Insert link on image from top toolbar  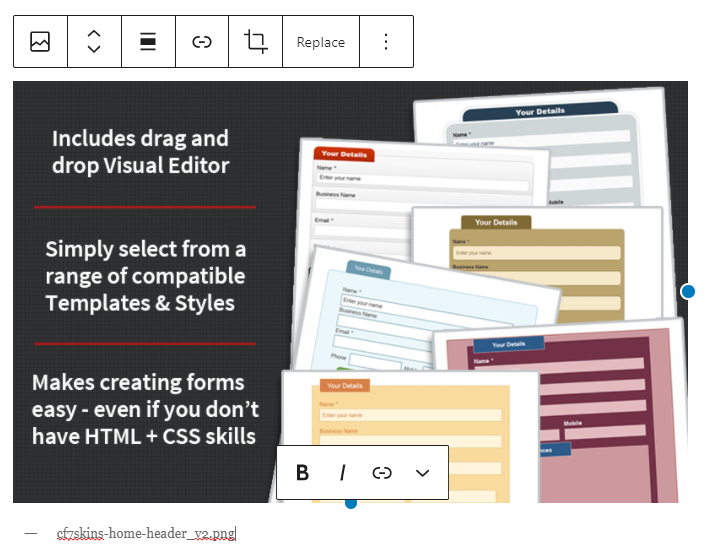coord(202,42)
